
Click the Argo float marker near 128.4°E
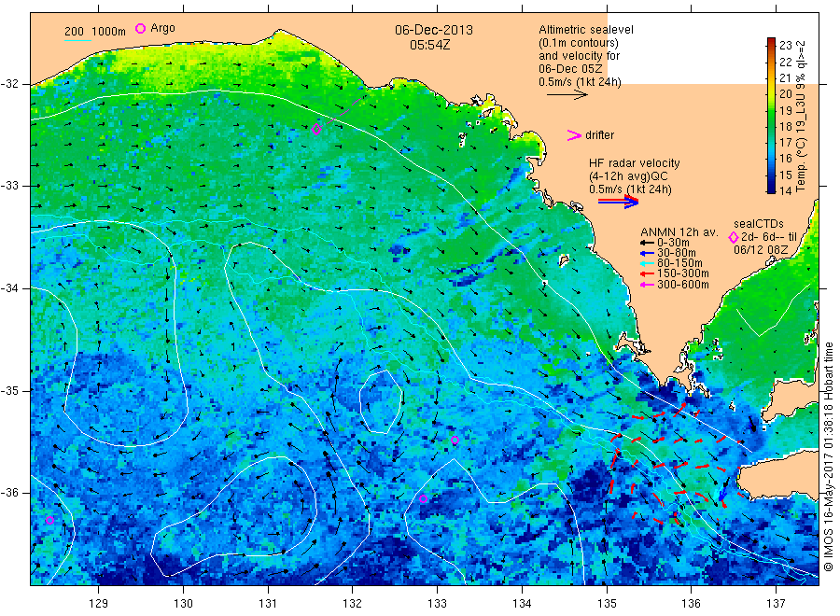(49, 520)
